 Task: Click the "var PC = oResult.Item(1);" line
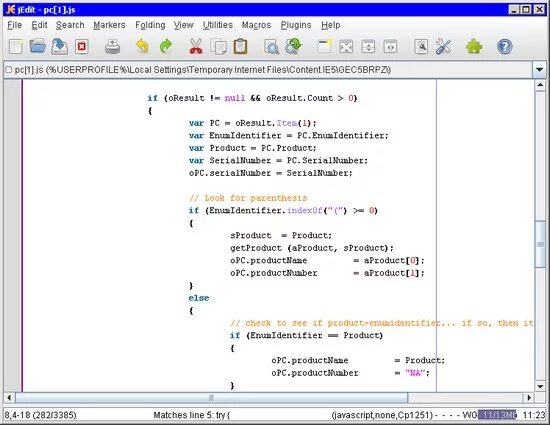pos(253,123)
